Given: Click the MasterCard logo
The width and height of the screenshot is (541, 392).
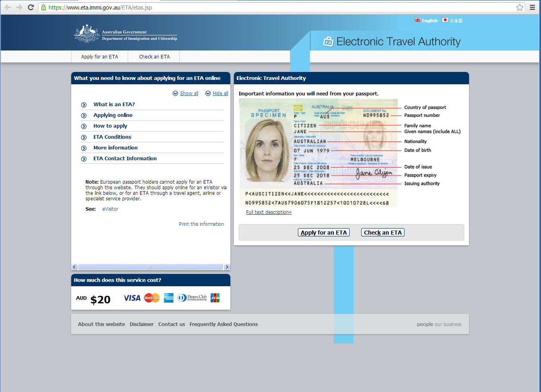Looking at the screenshot, I should pos(152,298).
